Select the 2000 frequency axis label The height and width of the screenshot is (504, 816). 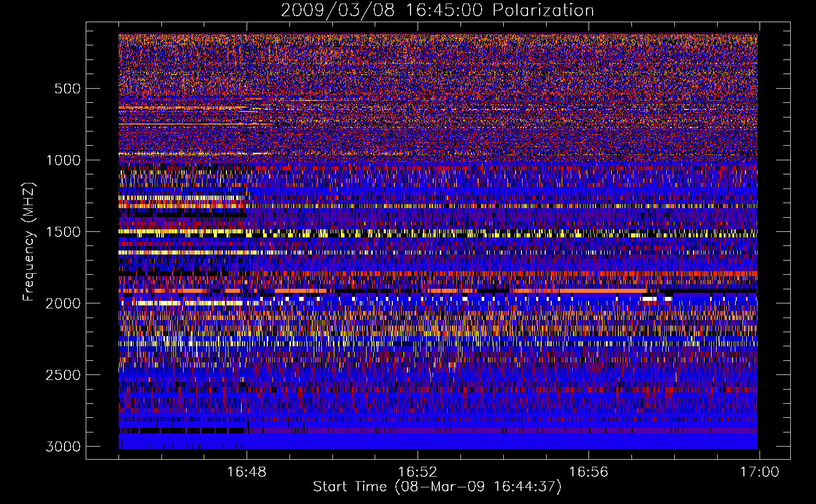click(63, 303)
